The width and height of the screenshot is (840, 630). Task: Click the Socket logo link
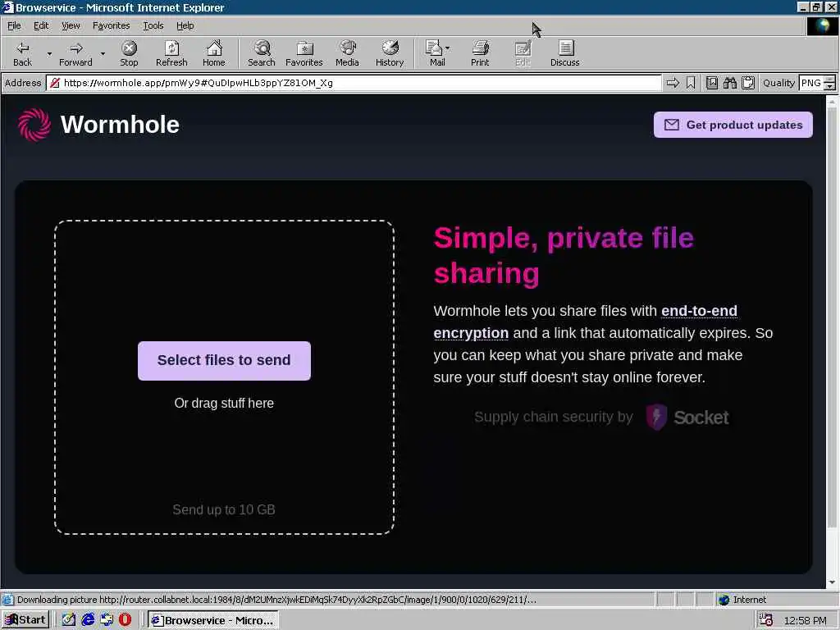[687, 417]
